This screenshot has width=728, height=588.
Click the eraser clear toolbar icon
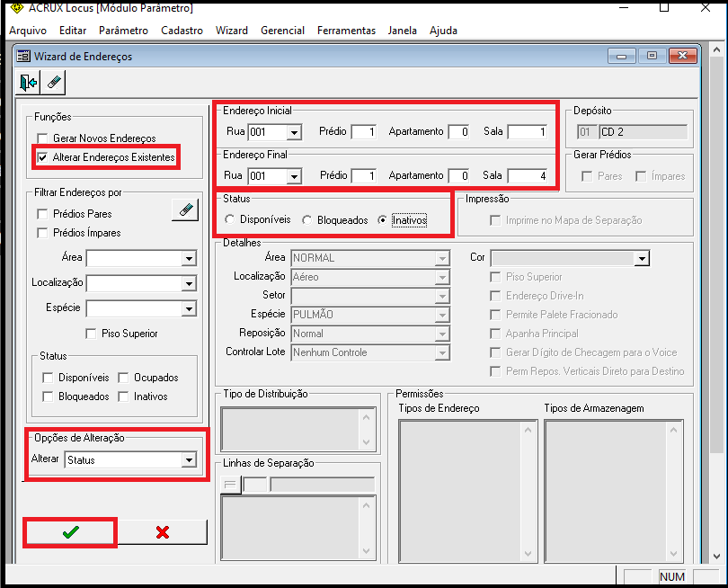(53, 83)
